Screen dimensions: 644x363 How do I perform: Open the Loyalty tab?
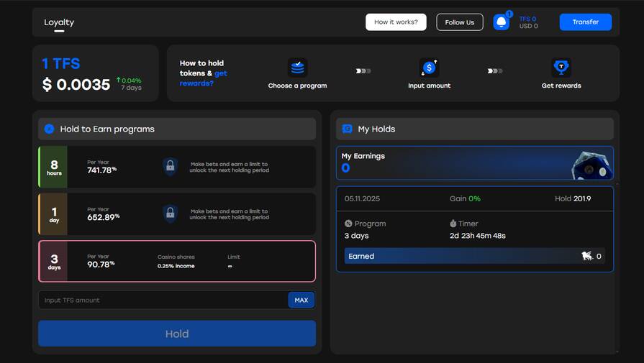(59, 22)
